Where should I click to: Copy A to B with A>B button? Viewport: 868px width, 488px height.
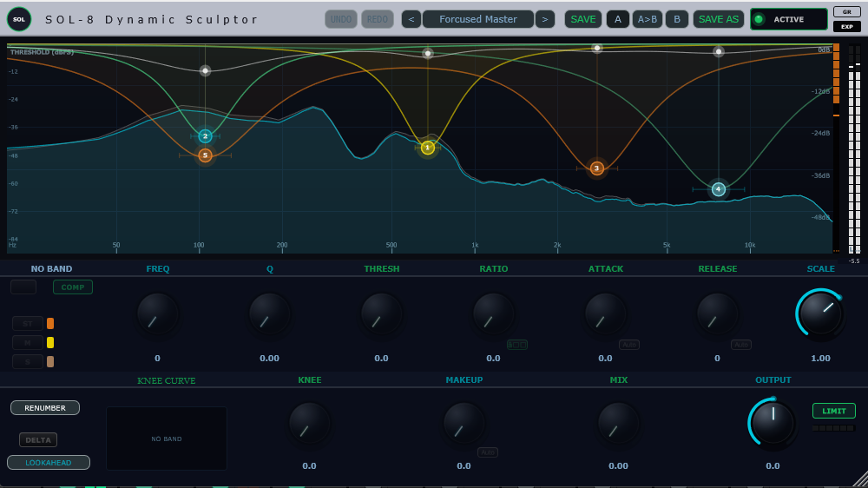(648, 19)
